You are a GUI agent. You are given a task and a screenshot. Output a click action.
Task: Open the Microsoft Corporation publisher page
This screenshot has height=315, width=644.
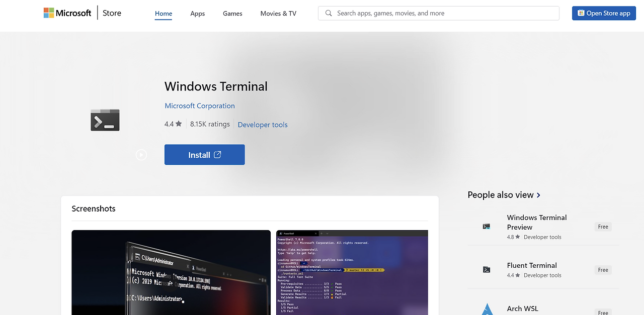pos(200,106)
